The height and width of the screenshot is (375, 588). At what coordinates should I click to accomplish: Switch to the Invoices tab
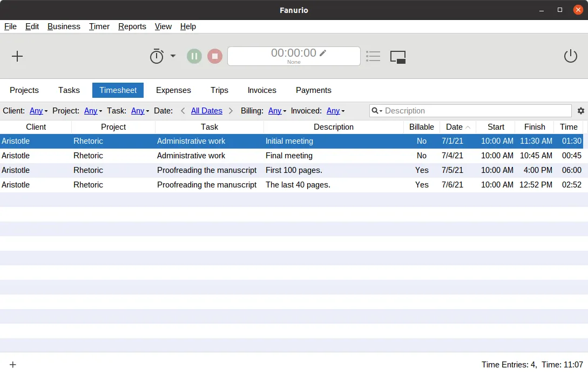(262, 90)
